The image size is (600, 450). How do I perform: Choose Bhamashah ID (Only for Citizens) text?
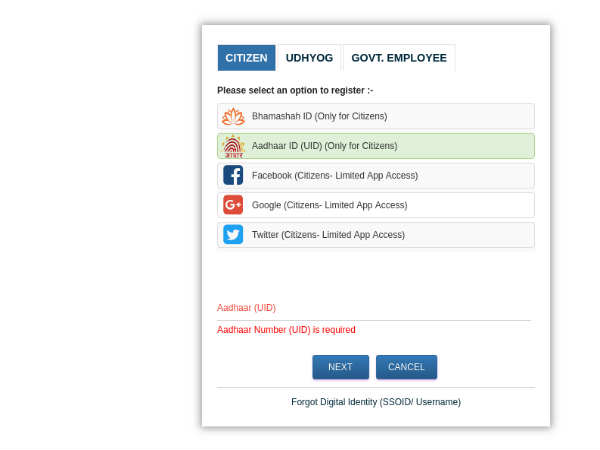(319, 117)
